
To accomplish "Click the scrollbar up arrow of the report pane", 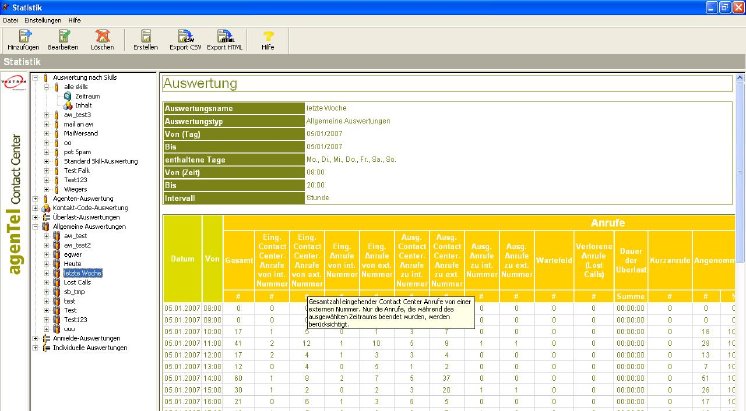I will pos(740,78).
